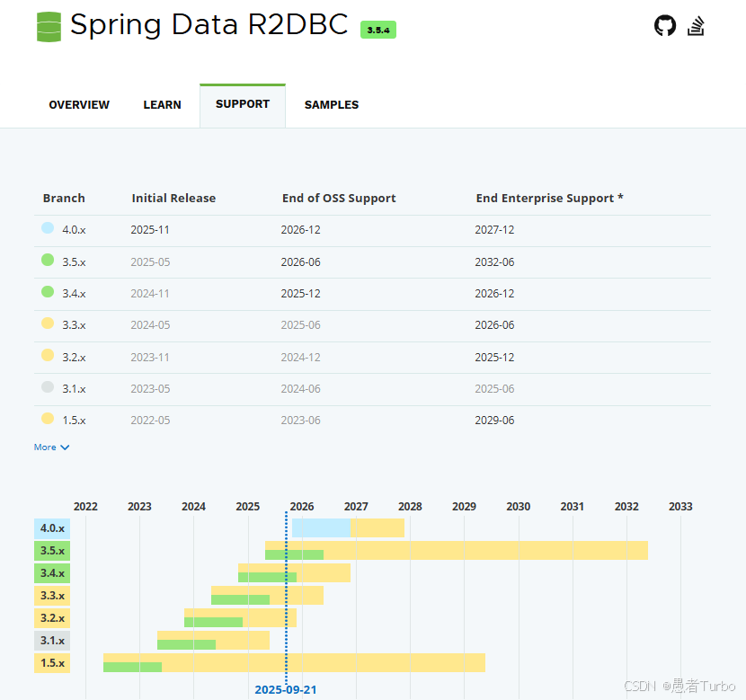
Task: Click the 3.5.4 version badge
Action: (x=378, y=30)
